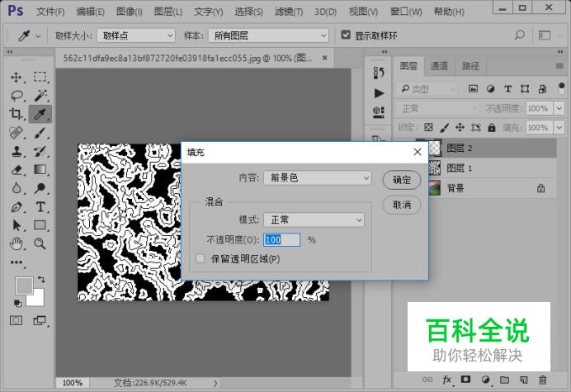This screenshot has height=392, width=571.
Task: Cancel the fill dialog
Action: pos(402,205)
